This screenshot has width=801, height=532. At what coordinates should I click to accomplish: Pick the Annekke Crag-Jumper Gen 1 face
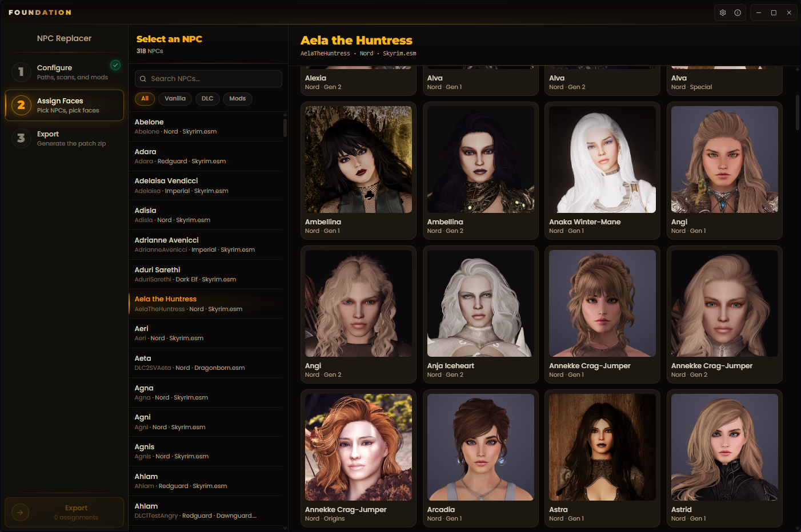coord(602,315)
